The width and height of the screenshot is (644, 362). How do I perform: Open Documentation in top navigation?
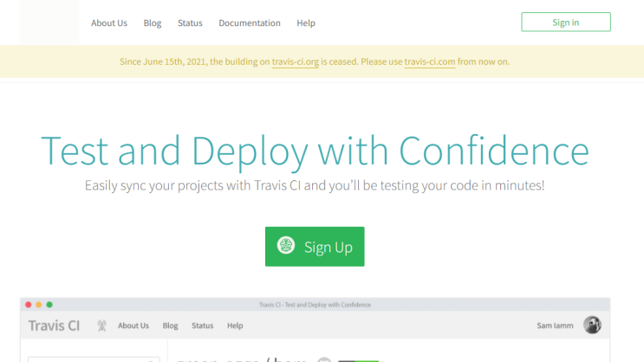coord(250,23)
